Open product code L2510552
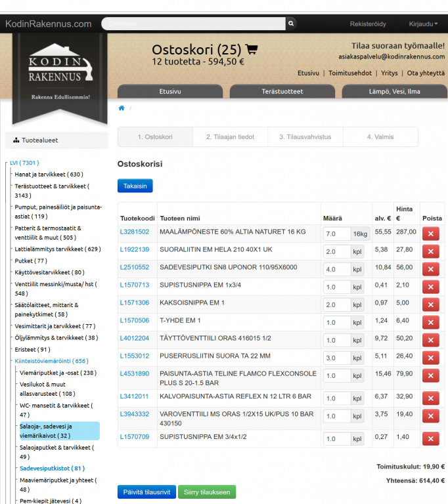Image resolution: width=448 pixels, height=504 pixels. (x=135, y=267)
